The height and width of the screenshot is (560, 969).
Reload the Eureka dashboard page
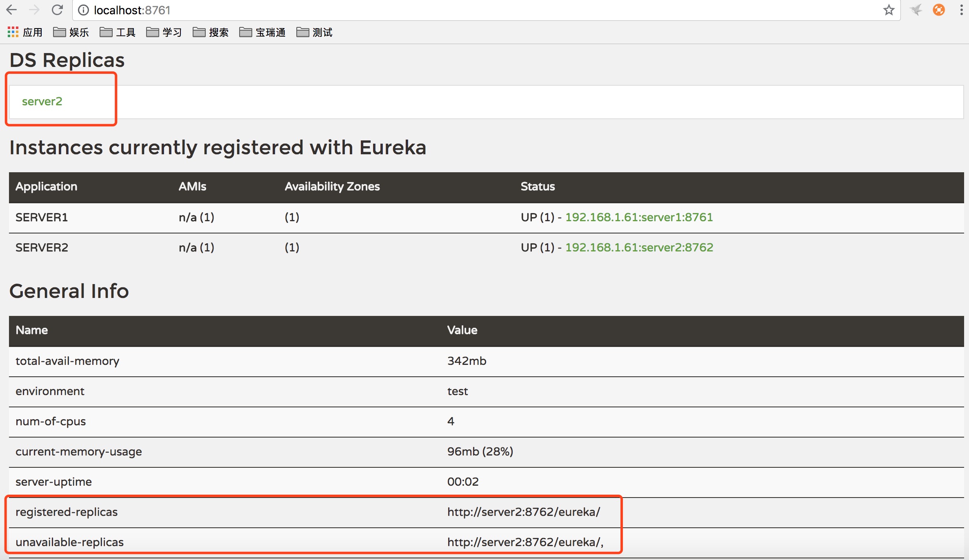click(57, 10)
